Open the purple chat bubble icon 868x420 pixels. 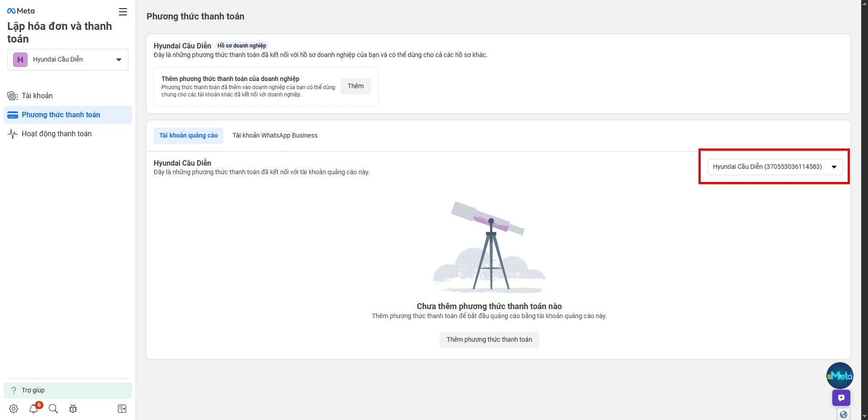841,398
